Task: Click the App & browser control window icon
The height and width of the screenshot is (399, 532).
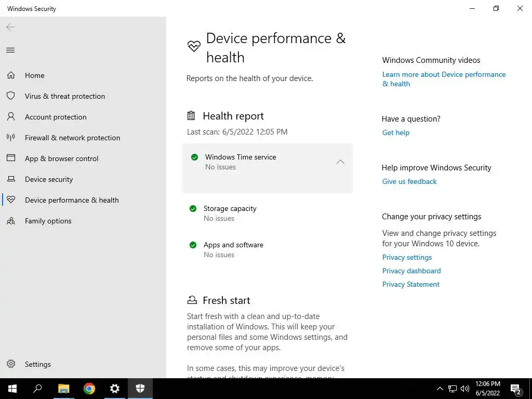Action: coord(11,158)
